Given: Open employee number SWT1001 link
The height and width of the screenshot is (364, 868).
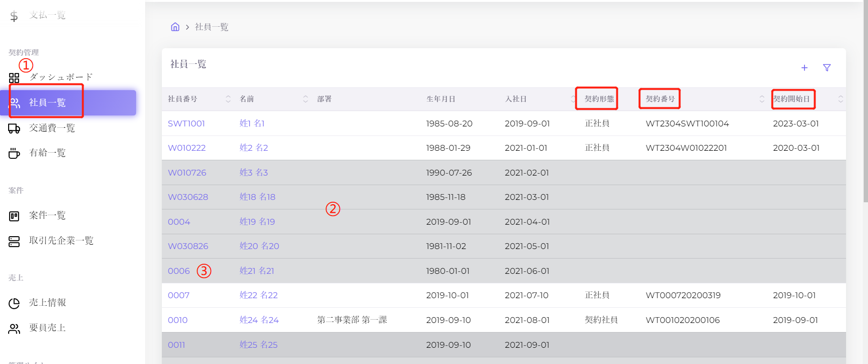Looking at the screenshot, I should click(186, 124).
